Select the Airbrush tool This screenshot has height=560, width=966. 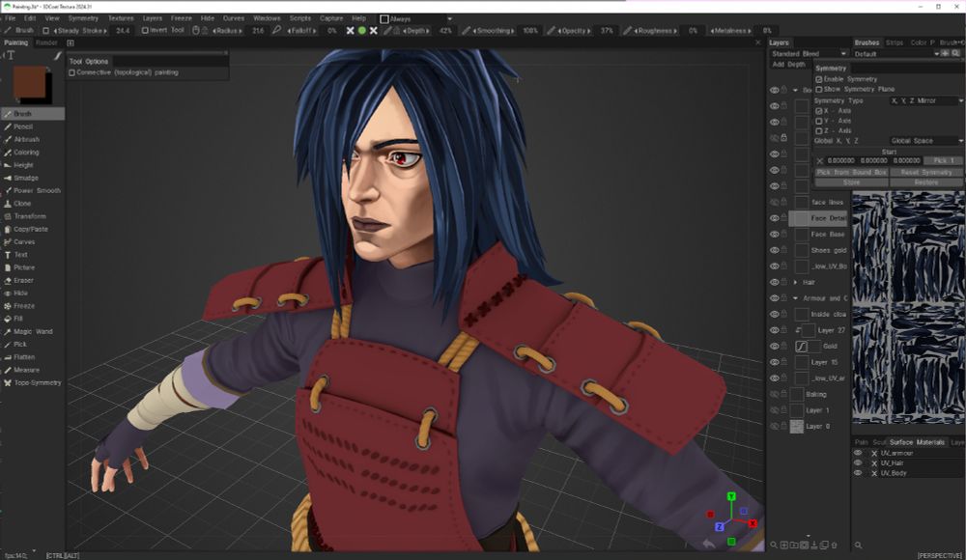point(32,139)
